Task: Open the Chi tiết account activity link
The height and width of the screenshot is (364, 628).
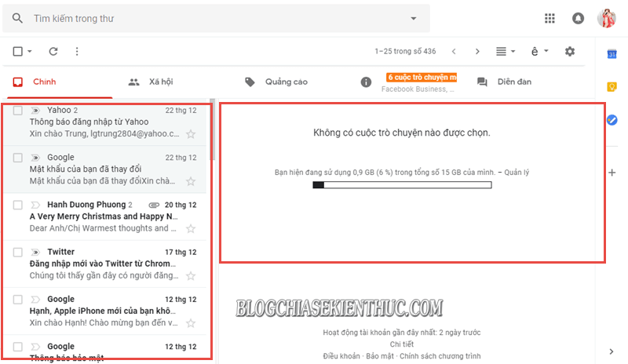Action: click(x=402, y=344)
